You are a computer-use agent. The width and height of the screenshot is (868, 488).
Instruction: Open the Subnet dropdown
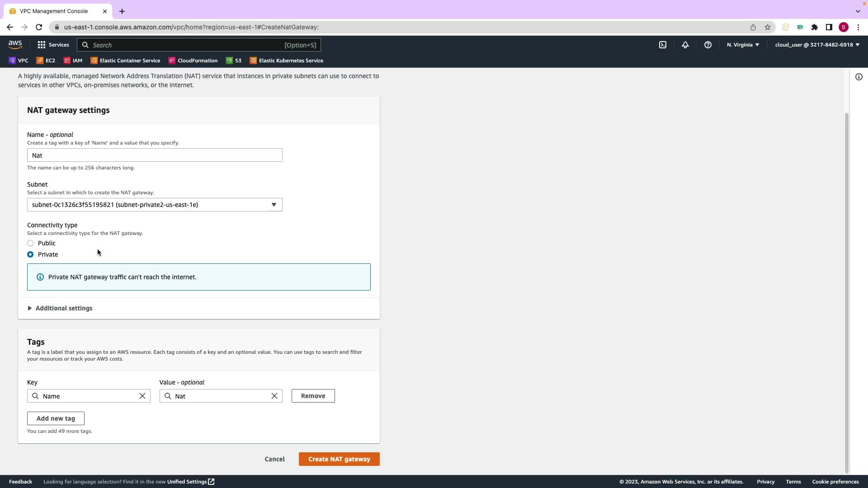pos(155,205)
